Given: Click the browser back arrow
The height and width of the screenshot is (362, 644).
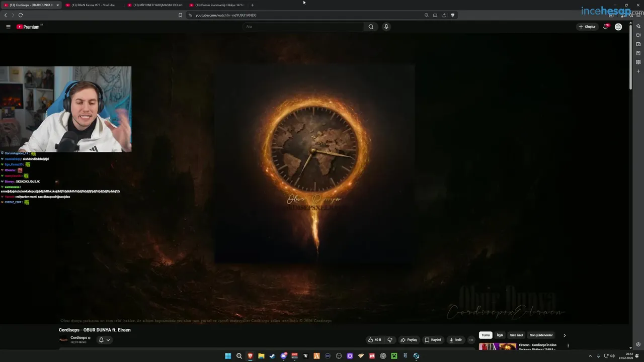Looking at the screenshot, I should [x=6, y=15].
